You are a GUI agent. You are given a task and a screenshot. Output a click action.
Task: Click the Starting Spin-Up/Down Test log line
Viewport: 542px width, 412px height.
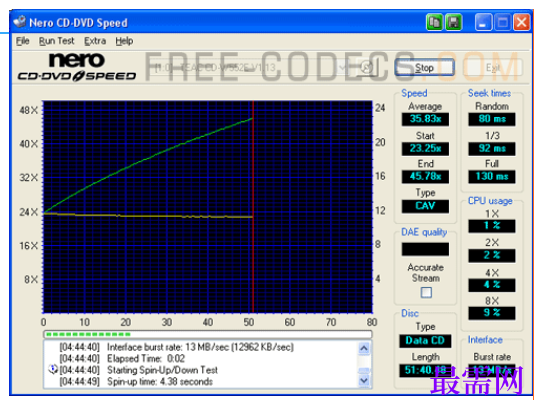click(139, 370)
